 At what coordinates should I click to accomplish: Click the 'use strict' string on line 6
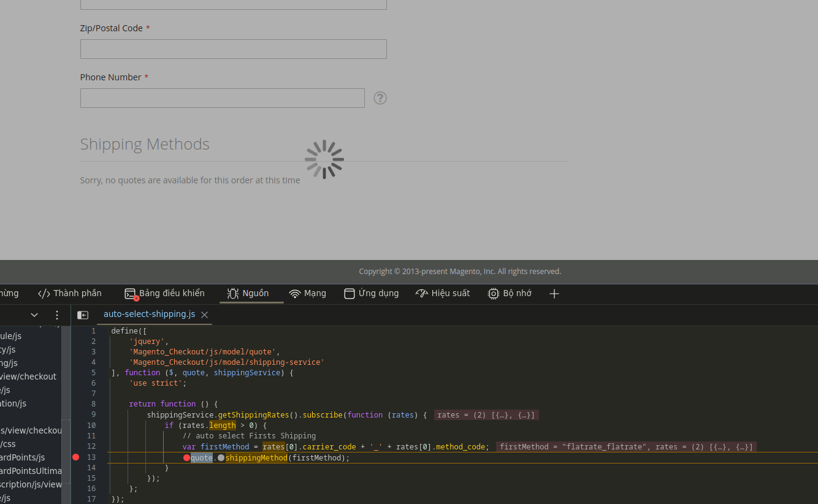coord(156,383)
